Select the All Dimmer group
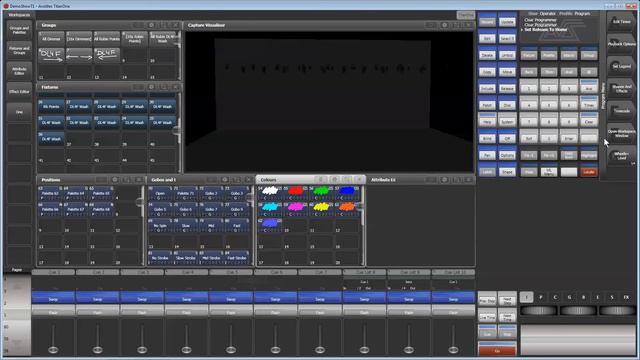The image size is (640, 360). point(51,38)
